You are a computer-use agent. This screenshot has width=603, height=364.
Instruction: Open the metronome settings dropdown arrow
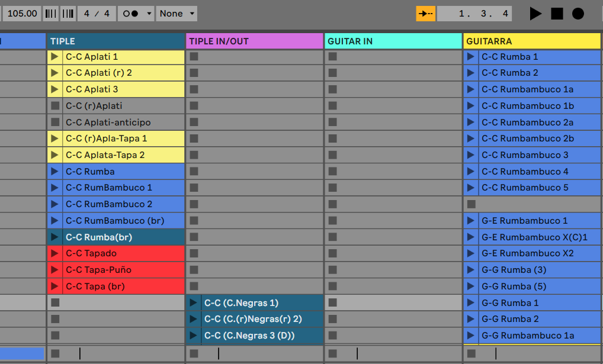click(148, 14)
